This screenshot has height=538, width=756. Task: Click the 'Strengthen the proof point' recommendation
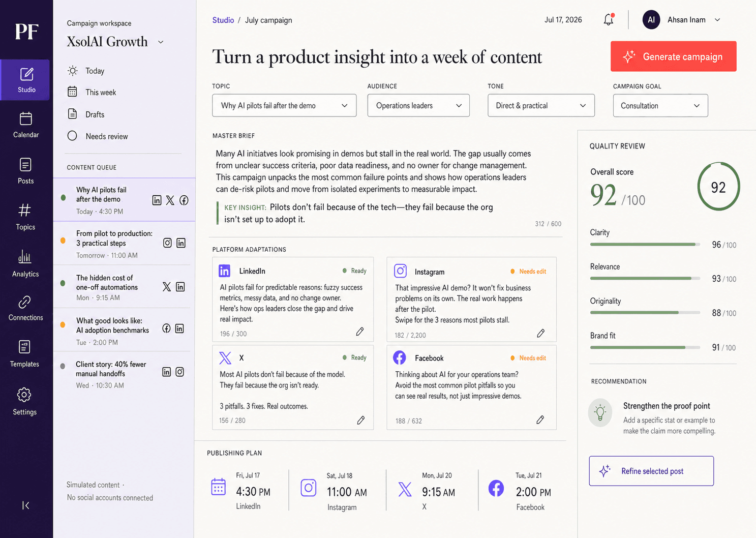[667, 406]
